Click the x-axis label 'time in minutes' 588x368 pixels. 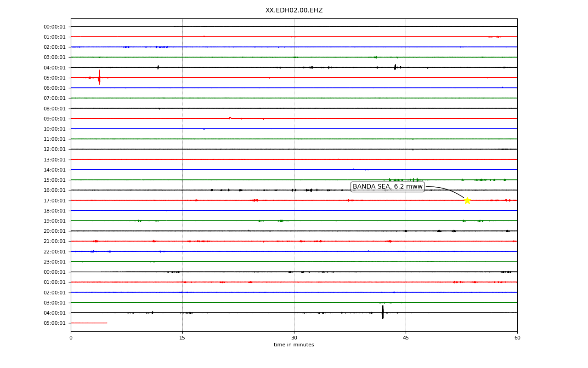coord(294,345)
